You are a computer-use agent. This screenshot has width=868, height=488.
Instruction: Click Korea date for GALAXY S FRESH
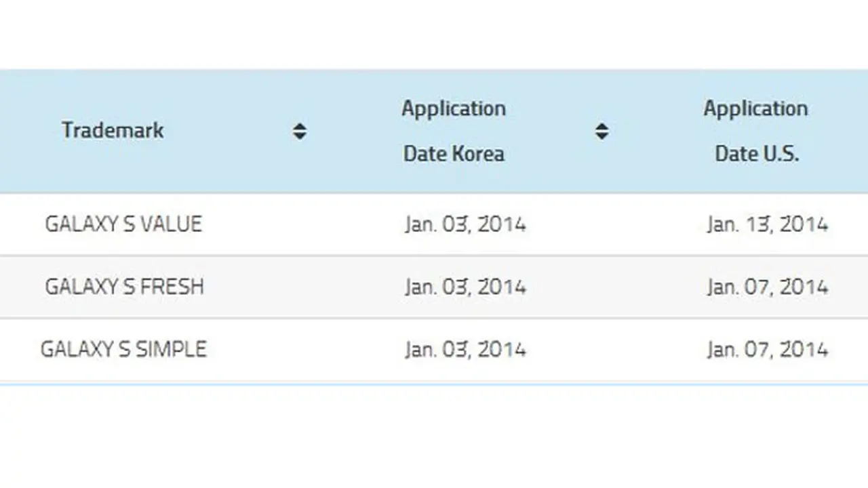point(465,287)
